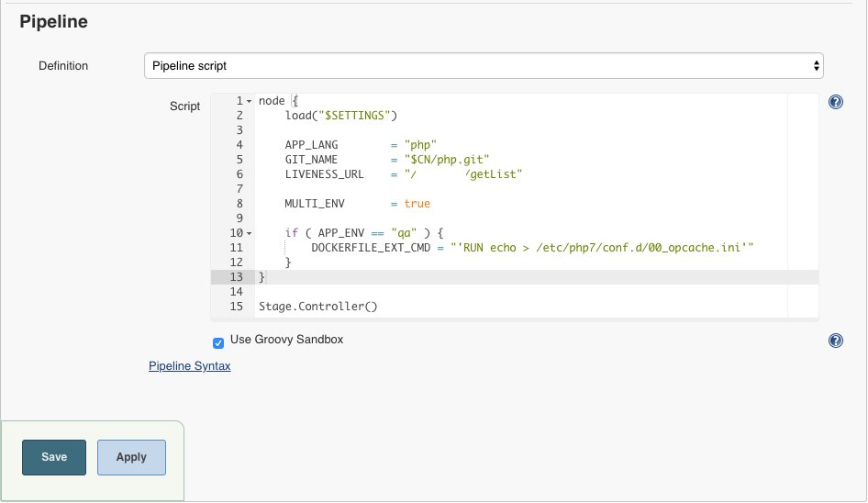Click line number 13 in the gutter
The height and width of the screenshot is (503, 868).
coord(237,277)
